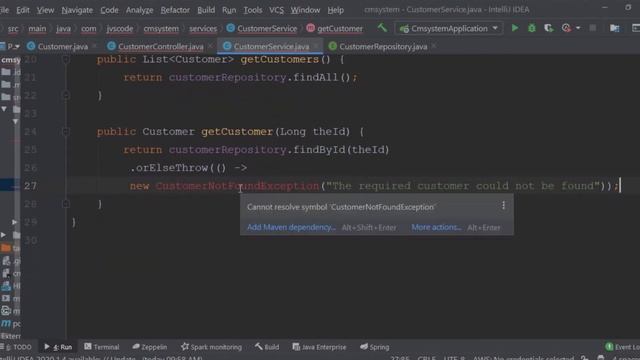Click the src breadcrumb
Viewport: 640px width, 360px height.
pyautogui.click(x=13, y=29)
